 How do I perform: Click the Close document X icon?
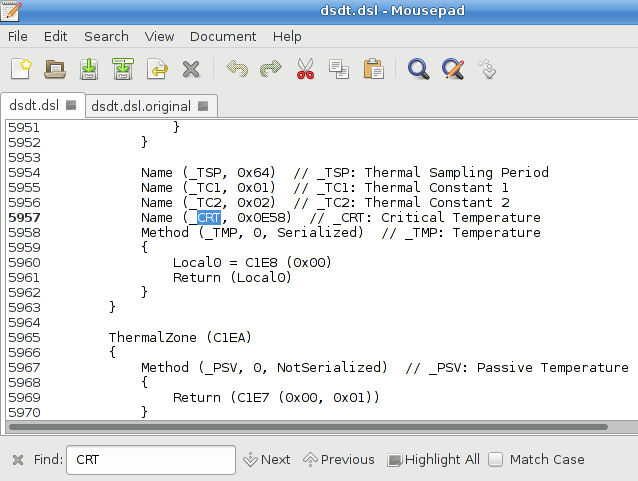tap(191, 69)
